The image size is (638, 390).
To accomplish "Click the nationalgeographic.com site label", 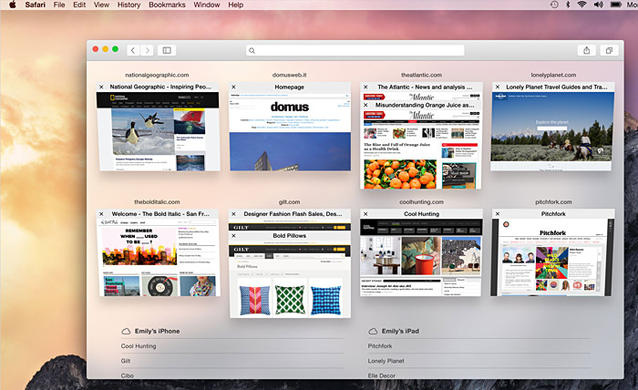I will (x=157, y=75).
